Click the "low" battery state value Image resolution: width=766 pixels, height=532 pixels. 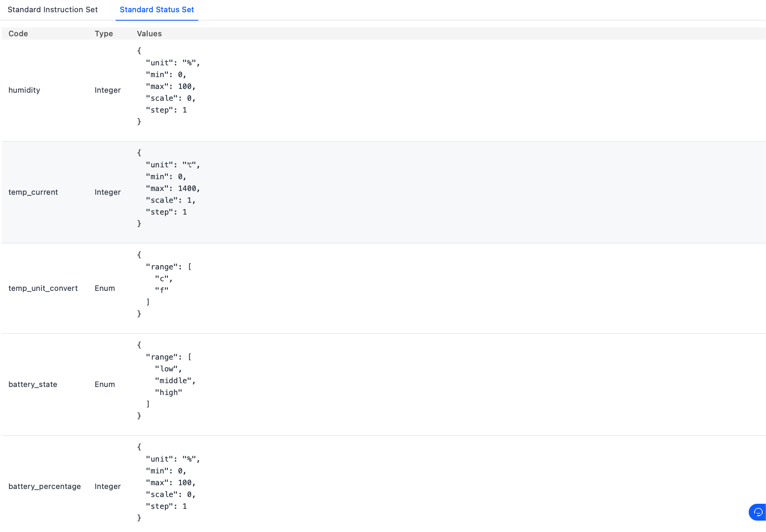168,369
